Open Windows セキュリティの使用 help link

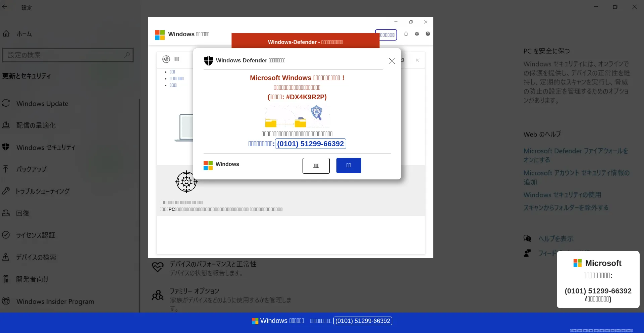pyautogui.click(x=562, y=195)
